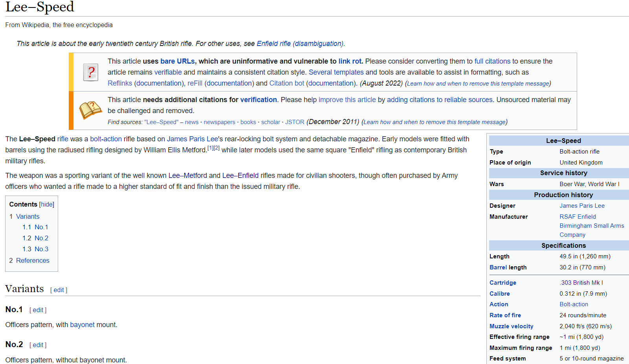Open the bayonet link
This screenshot has width=629, height=364.
(x=83, y=325)
